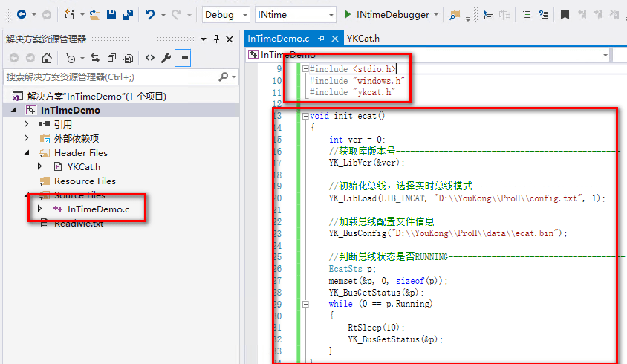Collapse the Header Files folder

(27, 152)
